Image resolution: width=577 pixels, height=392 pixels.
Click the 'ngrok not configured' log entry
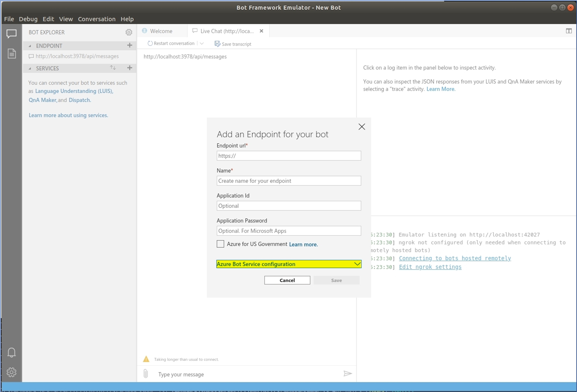(468, 246)
